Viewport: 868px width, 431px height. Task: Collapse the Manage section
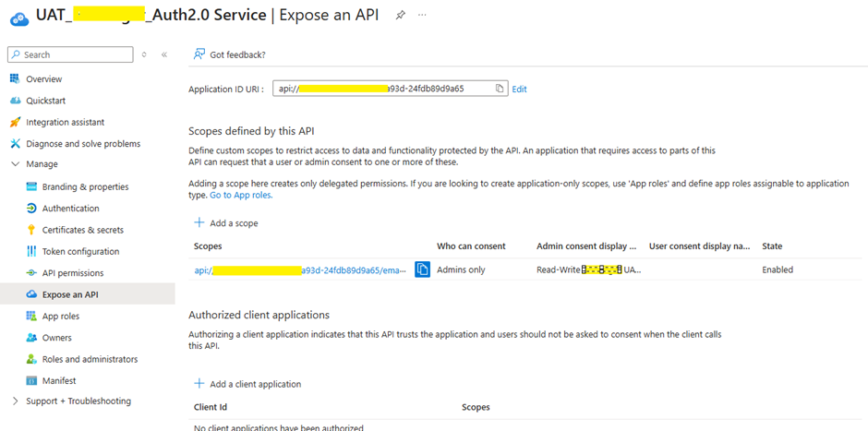pos(15,164)
